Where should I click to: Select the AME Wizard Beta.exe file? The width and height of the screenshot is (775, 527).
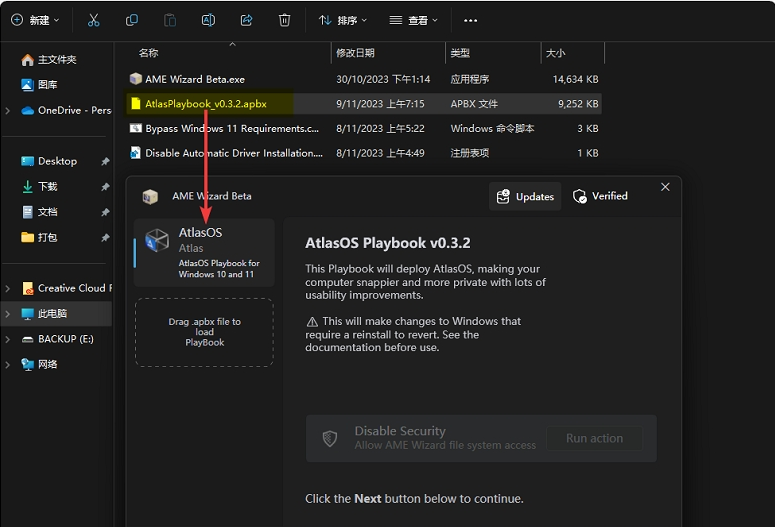tap(364, 79)
